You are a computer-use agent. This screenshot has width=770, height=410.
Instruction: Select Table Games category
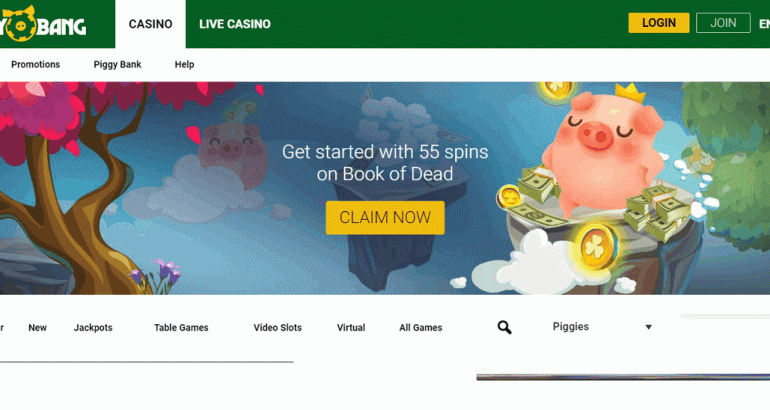181,328
